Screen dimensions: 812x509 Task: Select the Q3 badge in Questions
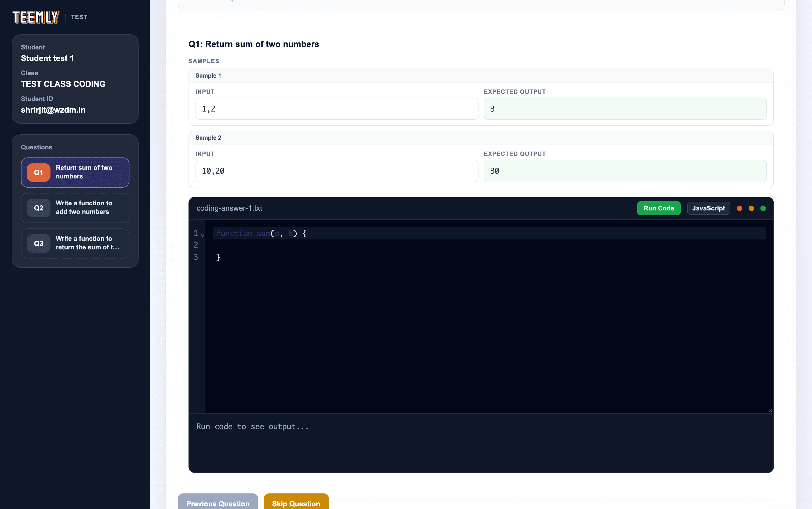39,243
